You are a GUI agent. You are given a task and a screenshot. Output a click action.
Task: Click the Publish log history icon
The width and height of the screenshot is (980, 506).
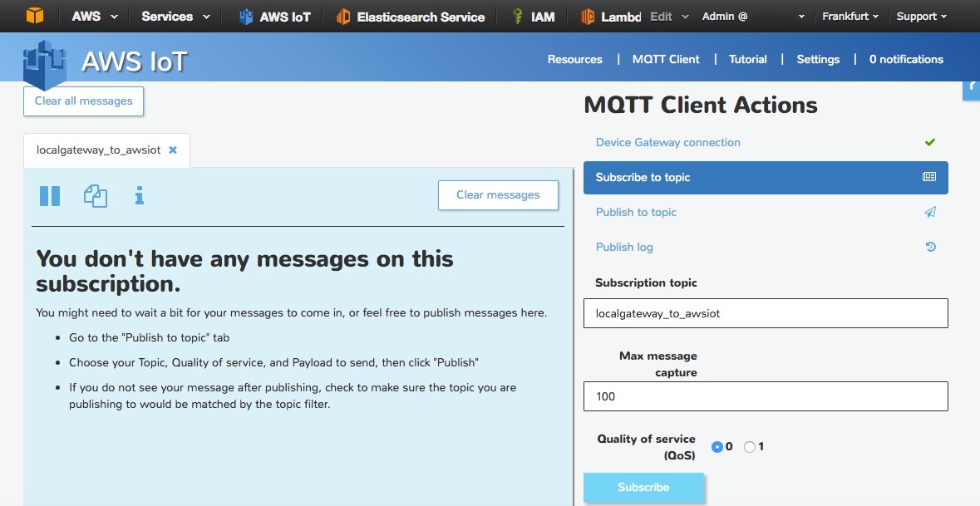pyautogui.click(x=931, y=247)
